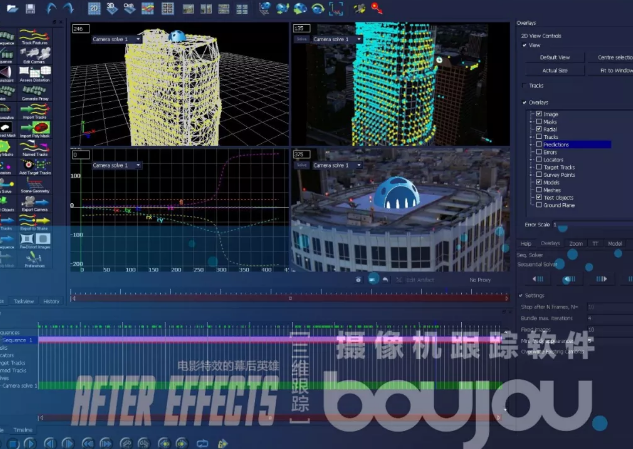Viewport: 633px width, 449px height.
Task: Expand the Survey Points node in overlays tree
Action: tap(532, 175)
